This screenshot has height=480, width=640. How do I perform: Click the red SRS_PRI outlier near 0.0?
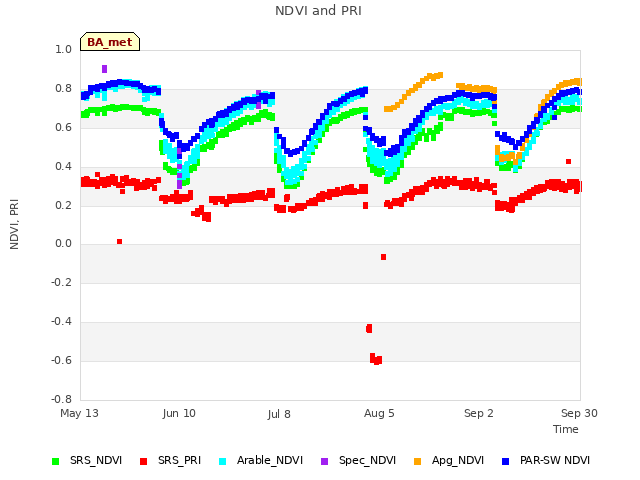(x=120, y=242)
